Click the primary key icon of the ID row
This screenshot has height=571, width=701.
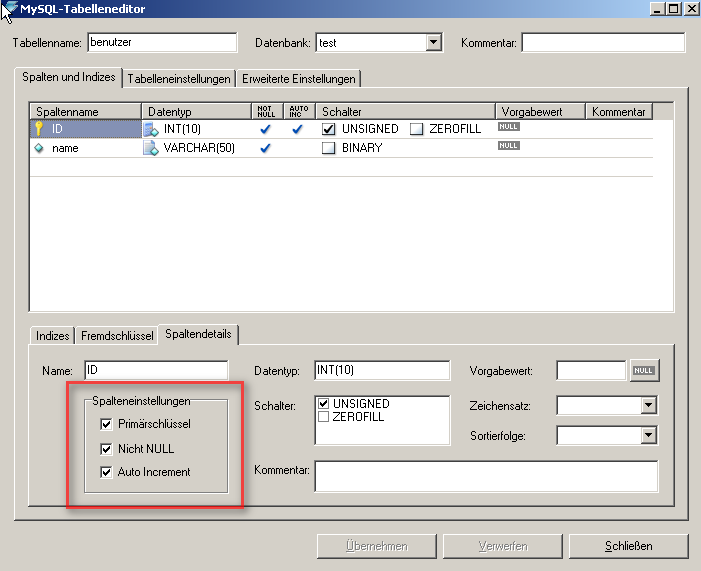point(39,128)
